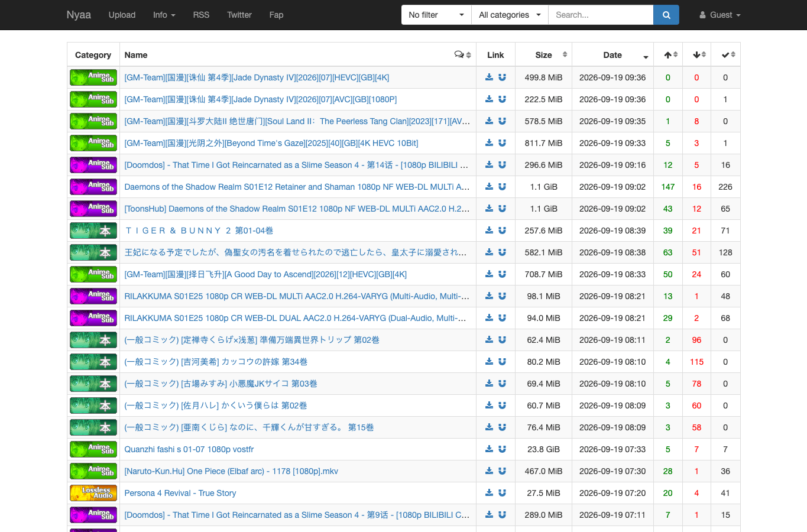Image resolution: width=807 pixels, height=532 pixels.
Task: Open the Fap nav link
Action: pyautogui.click(x=276, y=15)
